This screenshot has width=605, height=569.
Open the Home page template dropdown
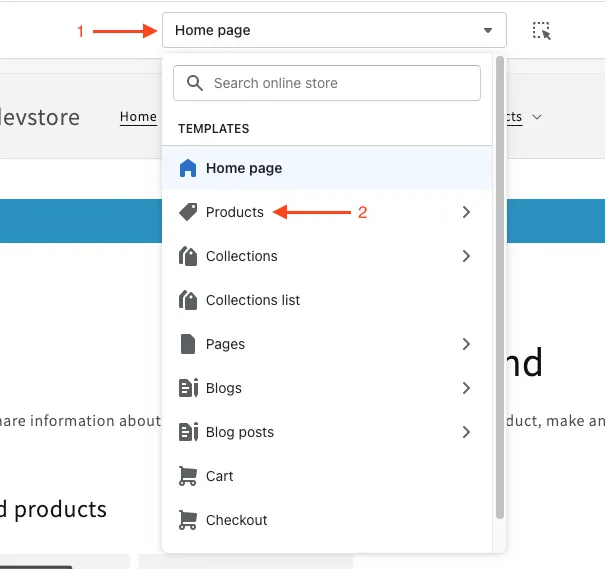(x=334, y=30)
